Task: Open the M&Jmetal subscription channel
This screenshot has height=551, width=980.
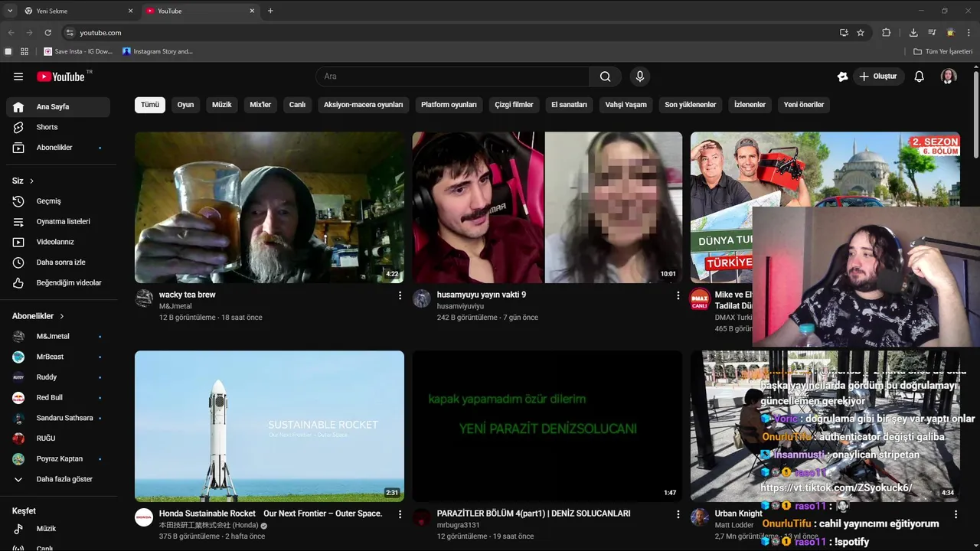Action: (58, 336)
